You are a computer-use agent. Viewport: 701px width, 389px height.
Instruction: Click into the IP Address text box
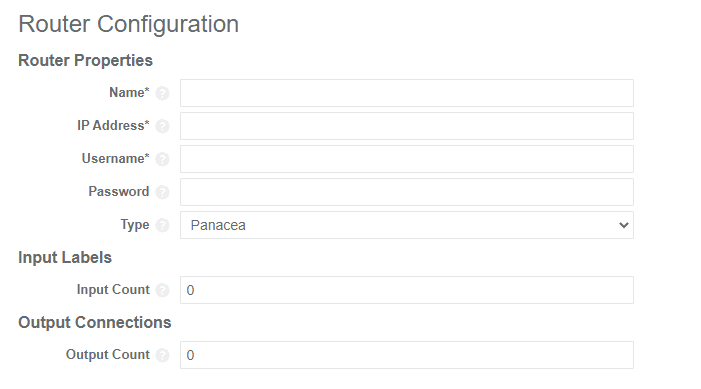point(407,126)
